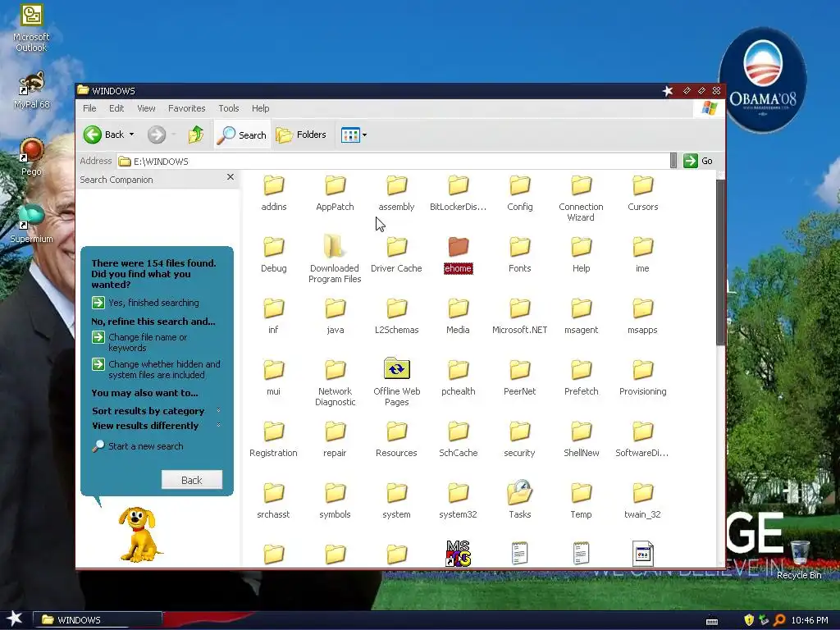Click Change whether hidden files are included
This screenshot has height=630, width=840.
(x=156, y=369)
